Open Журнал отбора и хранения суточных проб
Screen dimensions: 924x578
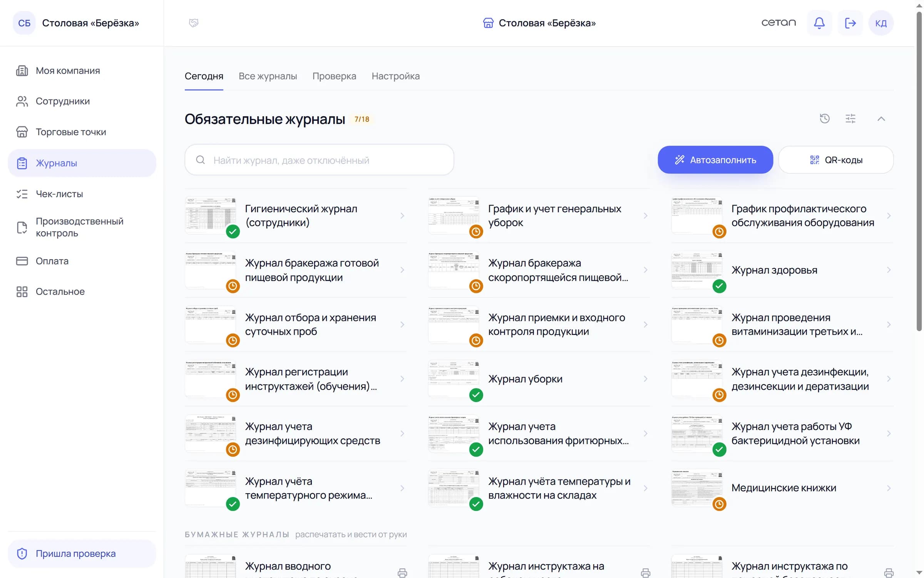pos(296,325)
